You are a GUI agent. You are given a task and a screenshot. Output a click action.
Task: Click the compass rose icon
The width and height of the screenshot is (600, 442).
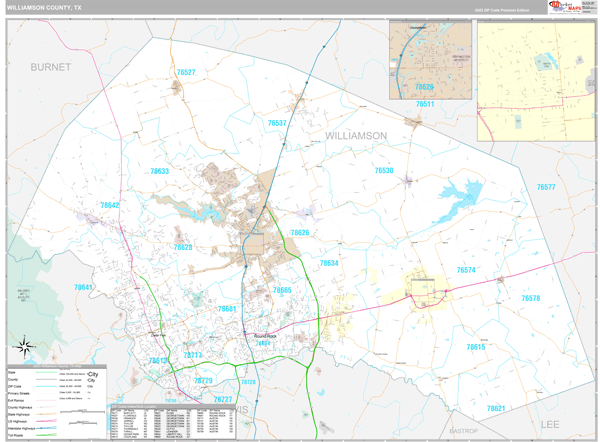[26, 350]
